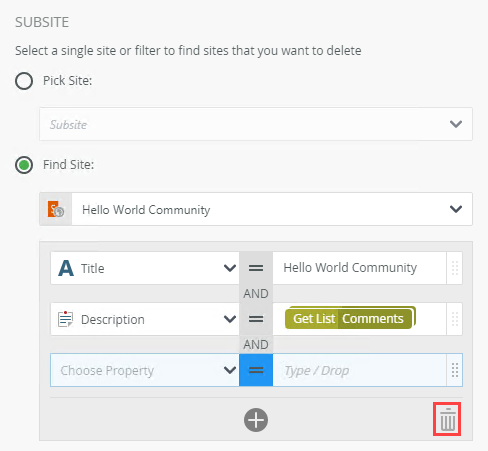488x451 pixels.
Task: Click the Type / Drop value field
Action: (x=359, y=370)
